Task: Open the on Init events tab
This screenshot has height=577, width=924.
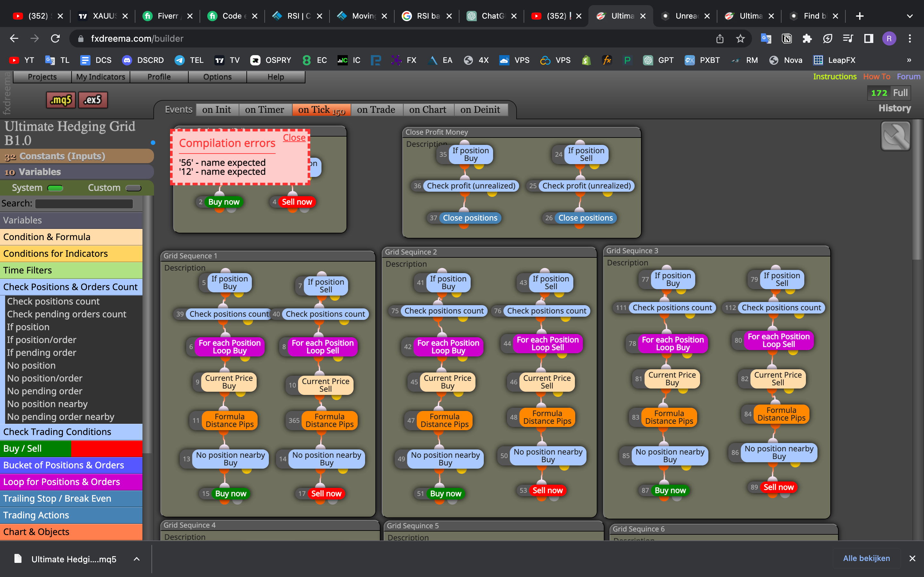Action: [217, 110]
